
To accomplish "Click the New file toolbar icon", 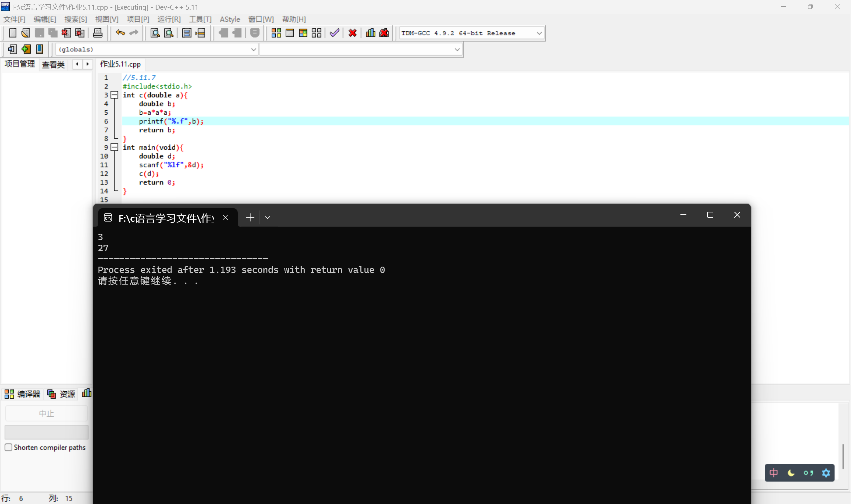I will click(x=13, y=33).
